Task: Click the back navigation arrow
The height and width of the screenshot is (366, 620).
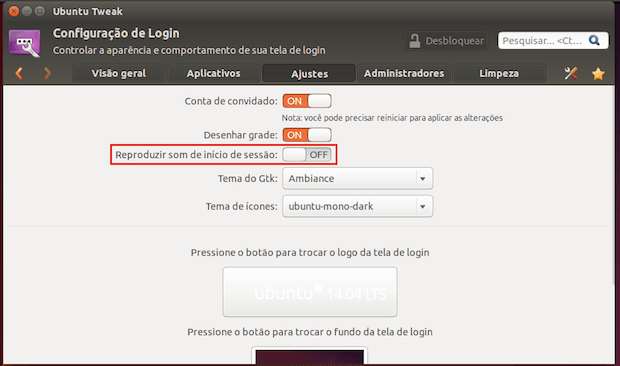Action: 19,73
